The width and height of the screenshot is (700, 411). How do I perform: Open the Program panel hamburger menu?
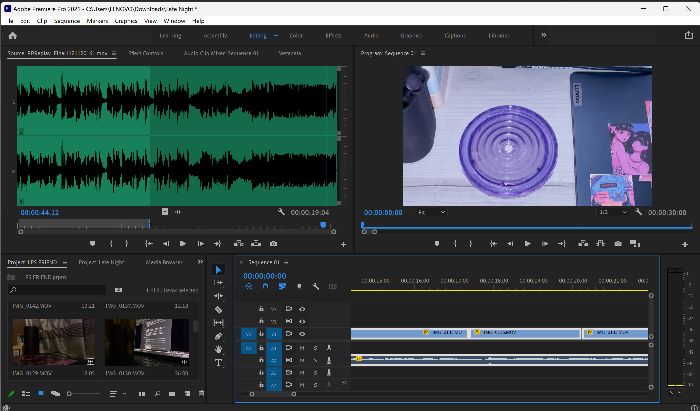click(423, 53)
